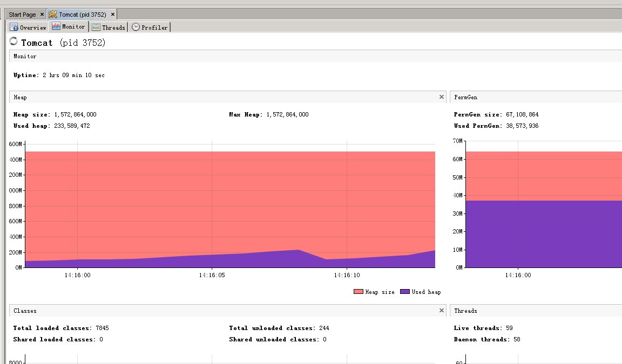
Task: Click the Used heap value 233,589,472
Action: pos(72,126)
